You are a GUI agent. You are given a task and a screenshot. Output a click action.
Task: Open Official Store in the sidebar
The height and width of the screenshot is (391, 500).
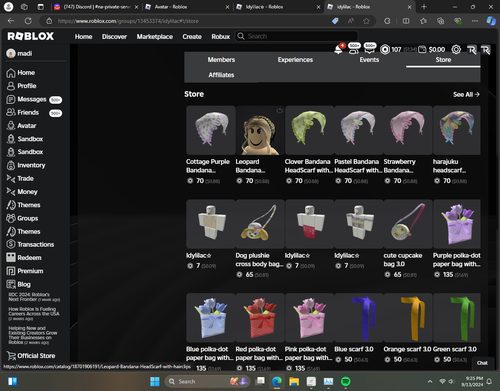[31, 356]
